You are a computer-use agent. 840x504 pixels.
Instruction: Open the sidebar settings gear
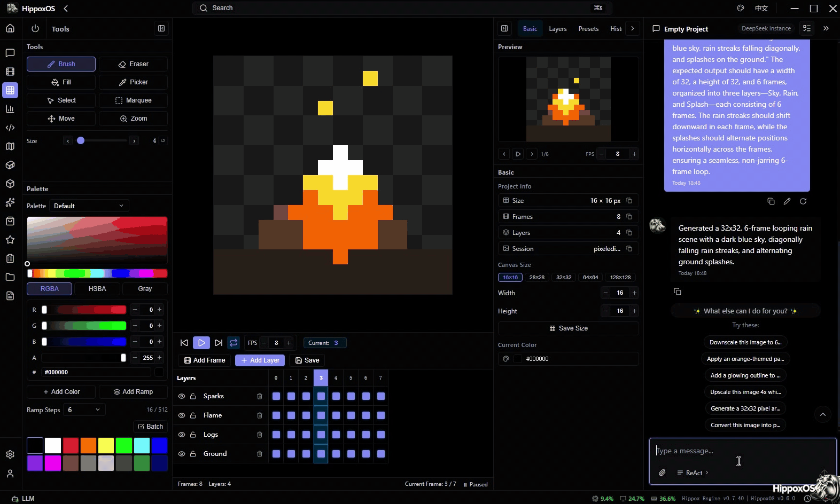click(10, 454)
